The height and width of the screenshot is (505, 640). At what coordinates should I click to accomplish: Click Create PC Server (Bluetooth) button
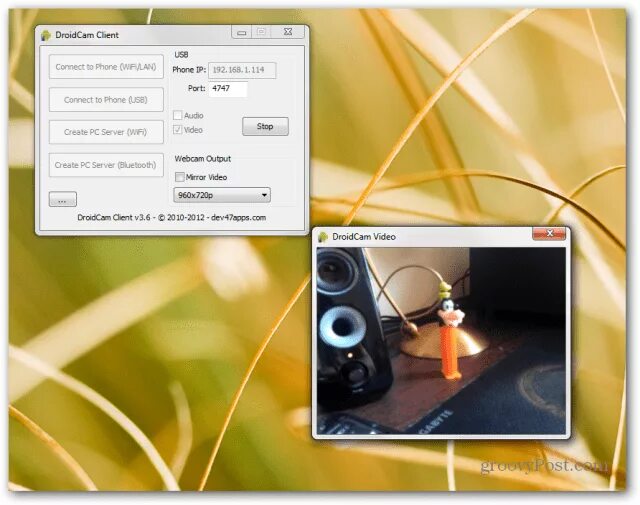(106, 165)
